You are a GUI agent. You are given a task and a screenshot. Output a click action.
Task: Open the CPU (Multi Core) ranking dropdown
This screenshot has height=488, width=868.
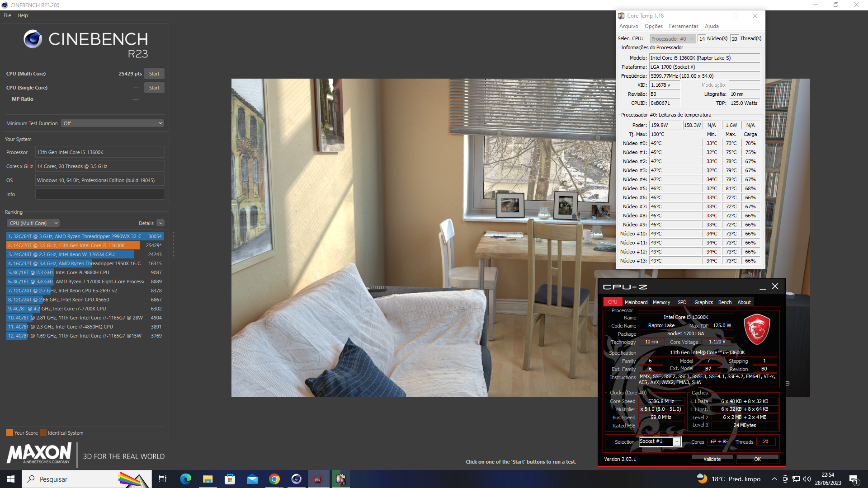tap(33, 223)
